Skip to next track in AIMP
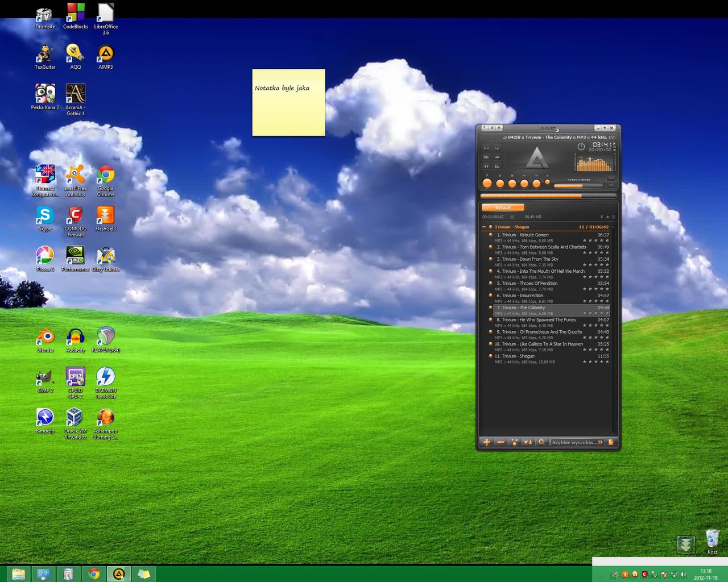Viewport: 728px width, 582px height. click(536, 183)
